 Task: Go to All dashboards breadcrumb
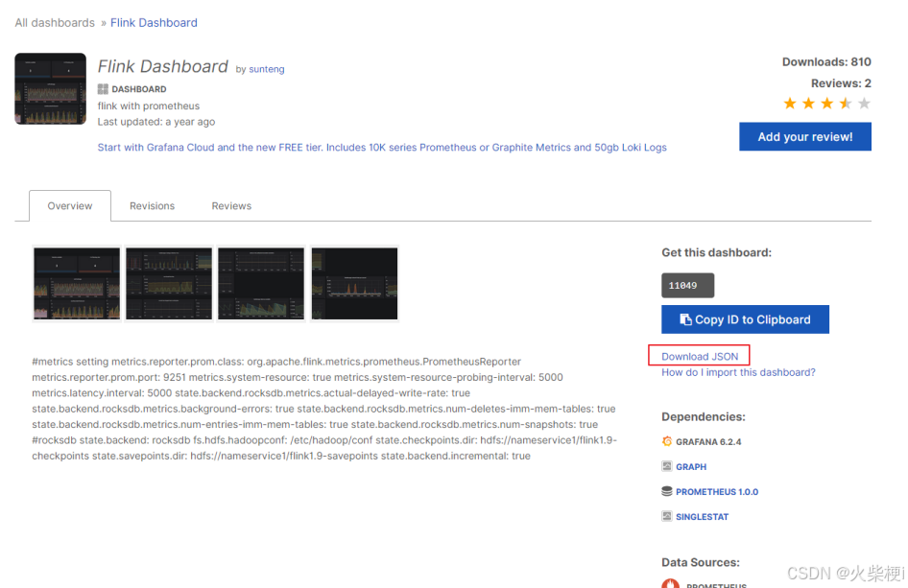pos(55,23)
